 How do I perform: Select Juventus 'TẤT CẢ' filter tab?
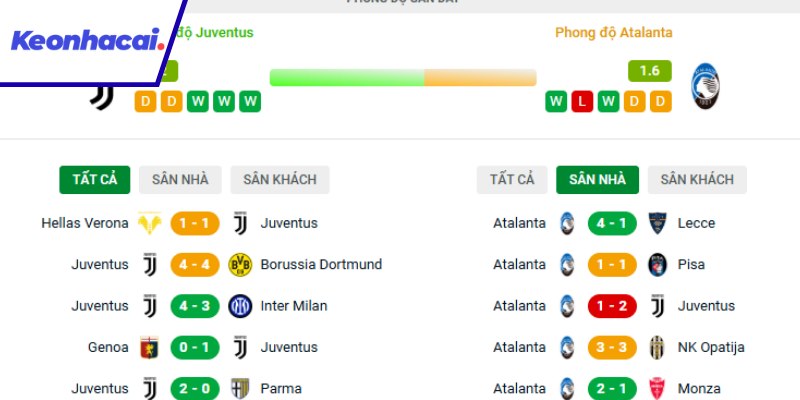[95, 180]
